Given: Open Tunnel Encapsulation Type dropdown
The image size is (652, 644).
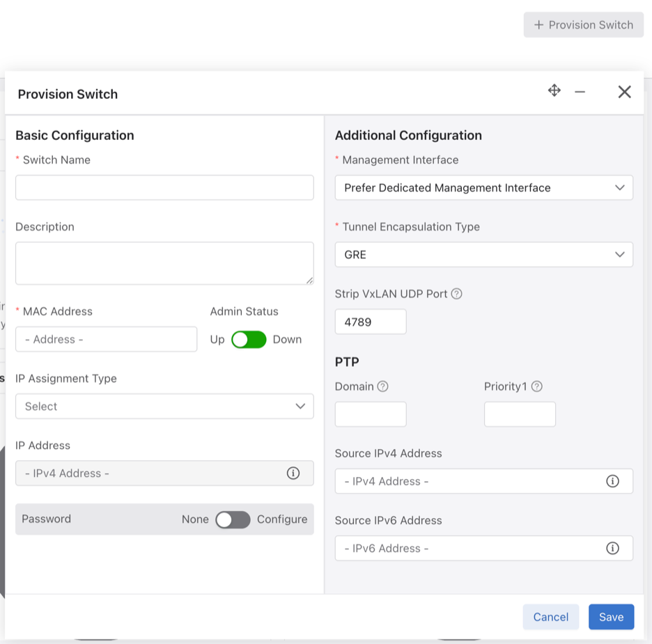Looking at the screenshot, I should 483,255.
